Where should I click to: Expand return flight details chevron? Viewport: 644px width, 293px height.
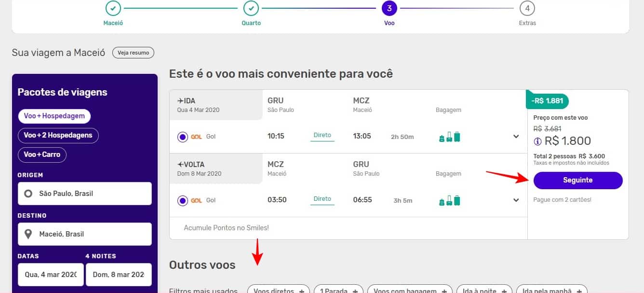tap(516, 200)
